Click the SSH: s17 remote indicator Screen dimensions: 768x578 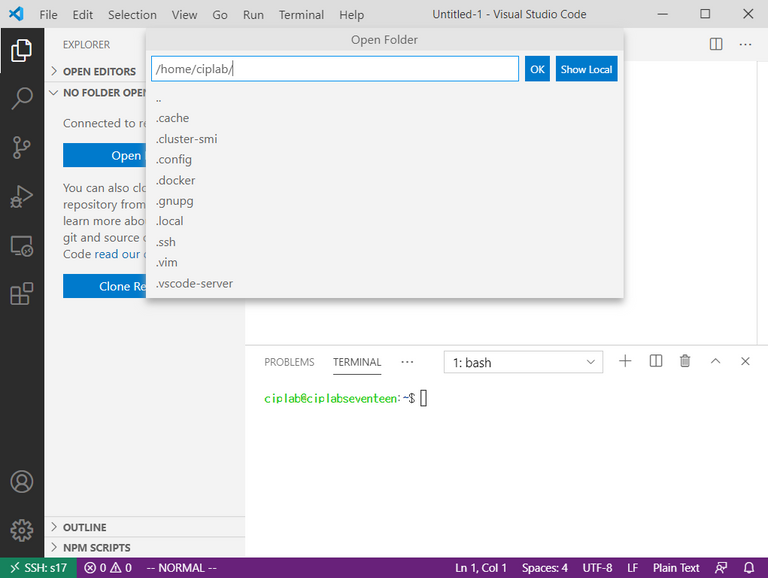click(x=38, y=568)
